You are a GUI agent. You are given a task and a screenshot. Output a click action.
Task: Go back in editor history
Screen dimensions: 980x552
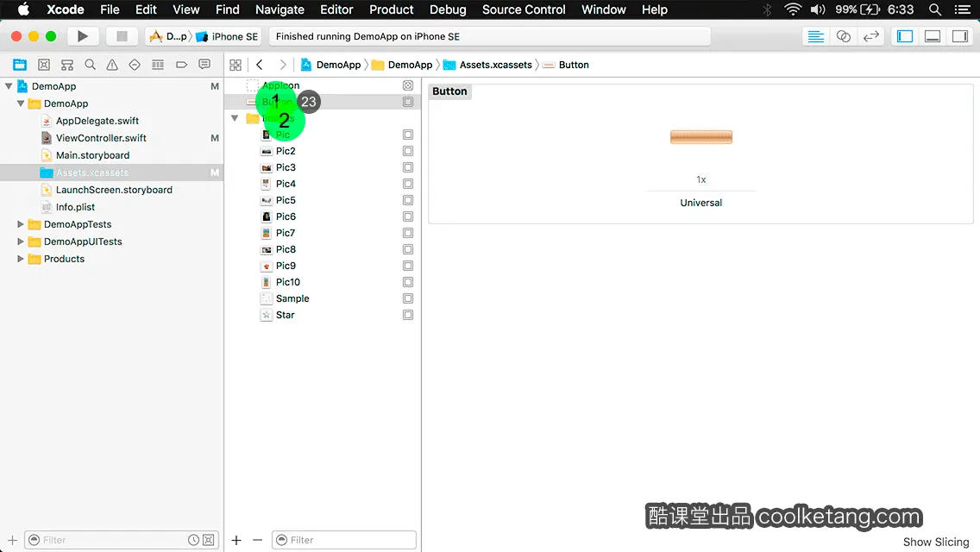pyautogui.click(x=260, y=65)
